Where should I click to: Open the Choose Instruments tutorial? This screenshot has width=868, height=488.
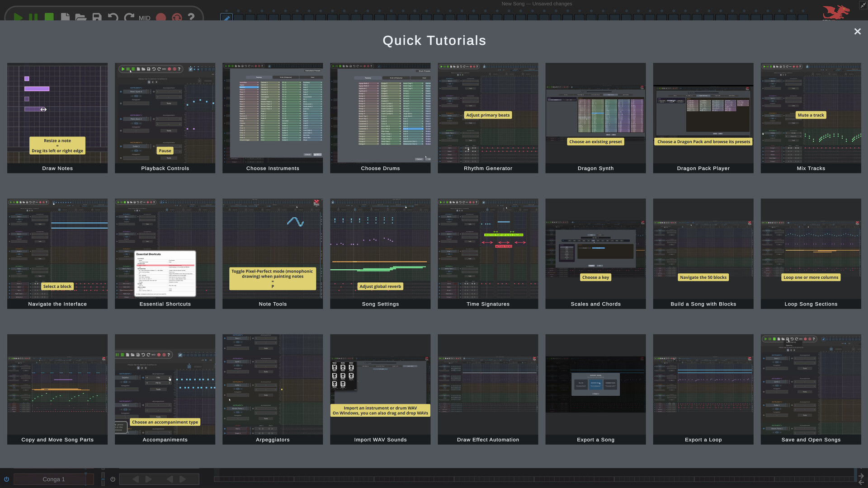273,118
